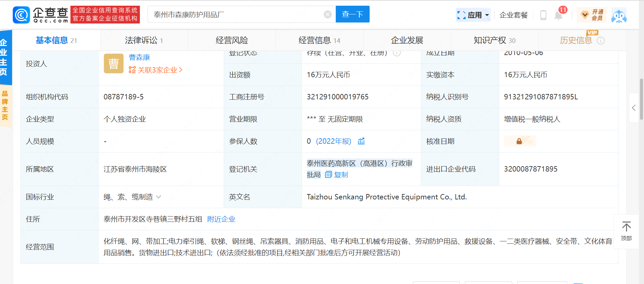This screenshot has width=644, height=284.
Task: Click import-export code 3200087871895
Action: [531, 169]
